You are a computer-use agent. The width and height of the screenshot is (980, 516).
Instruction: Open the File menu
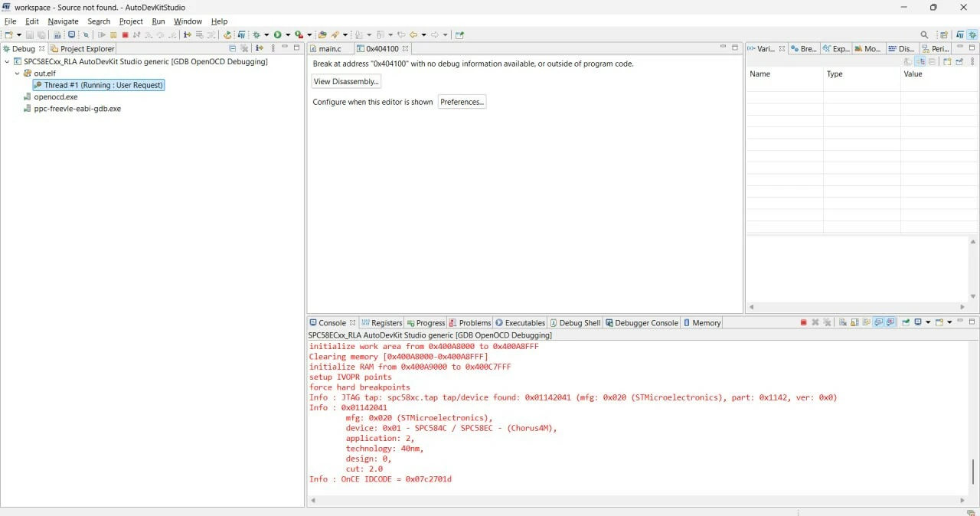[x=10, y=21]
